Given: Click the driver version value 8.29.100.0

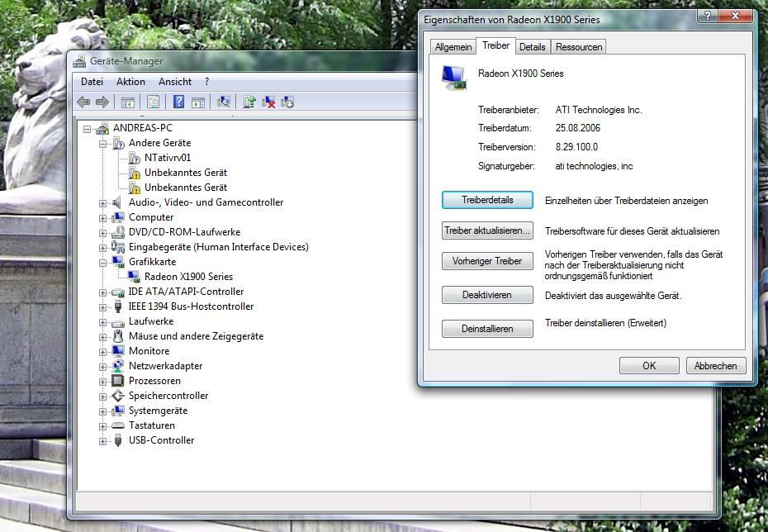Looking at the screenshot, I should (576, 147).
